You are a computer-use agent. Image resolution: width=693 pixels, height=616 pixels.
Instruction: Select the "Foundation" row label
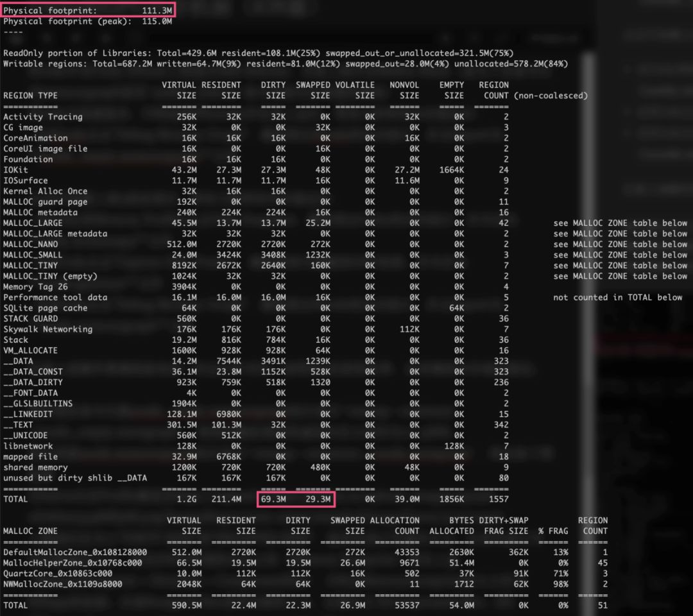(28, 159)
